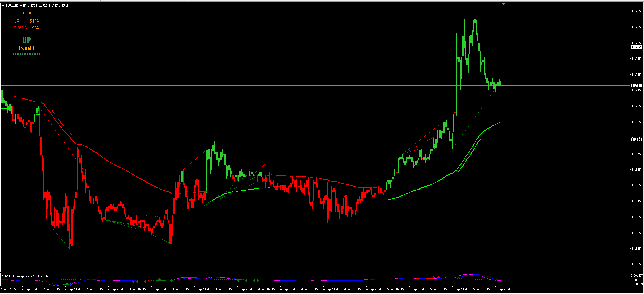The height and width of the screenshot is (294, 644).
Task: Click the 5 Sep 14:45 time axis label
Action: point(460,289)
